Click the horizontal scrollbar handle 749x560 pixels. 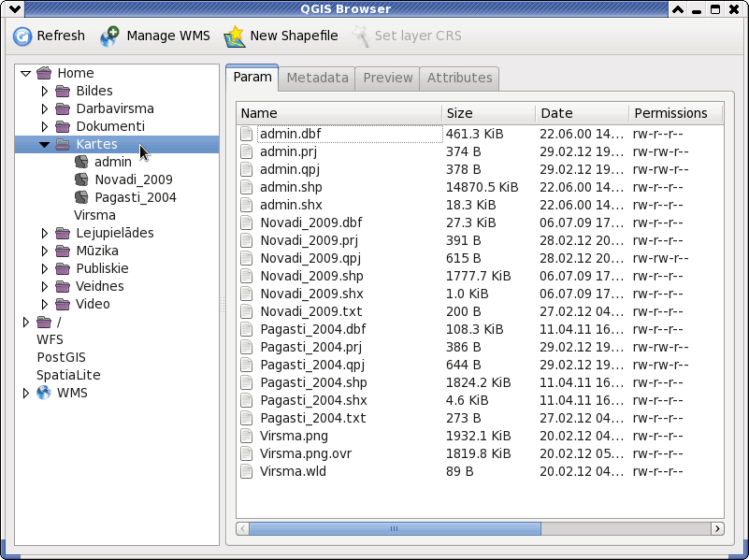(x=395, y=528)
